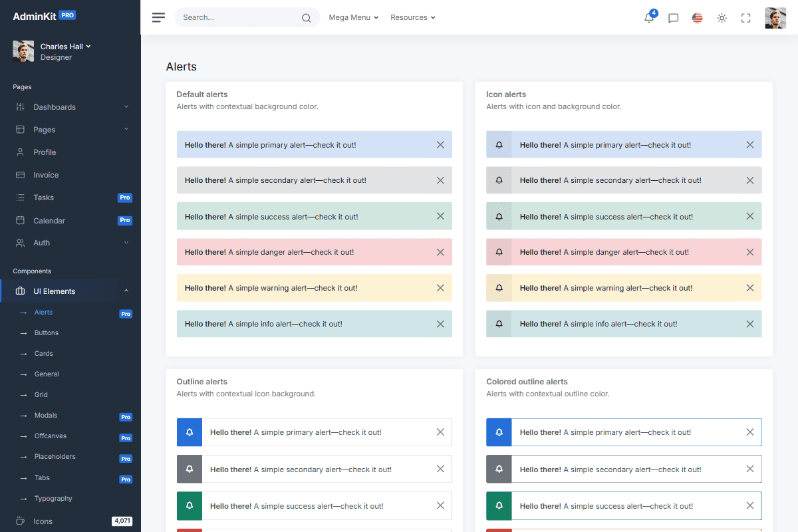The height and width of the screenshot is (532, 798).
Task: Click the green bell on colored outline success alert
Action: [x=499, y=506]
